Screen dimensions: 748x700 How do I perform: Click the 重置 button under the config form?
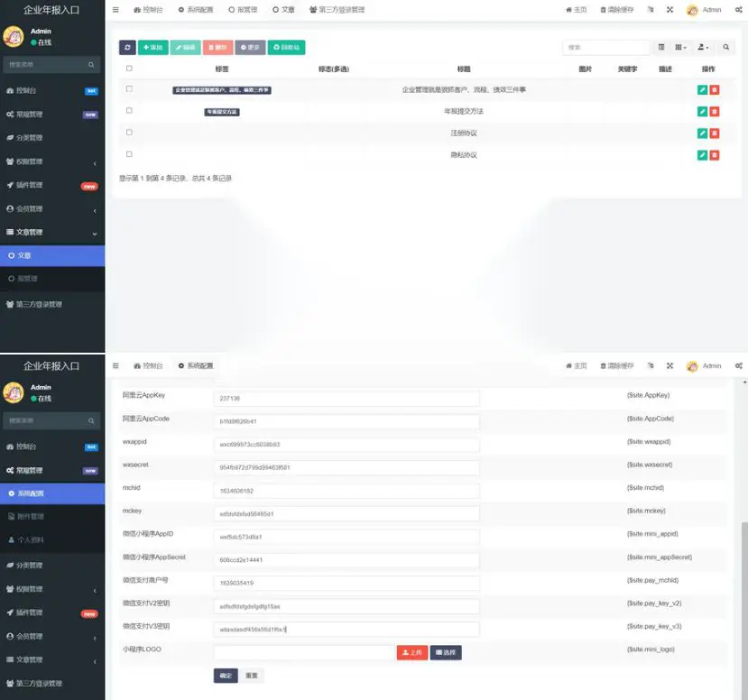(x=252, y=676)
